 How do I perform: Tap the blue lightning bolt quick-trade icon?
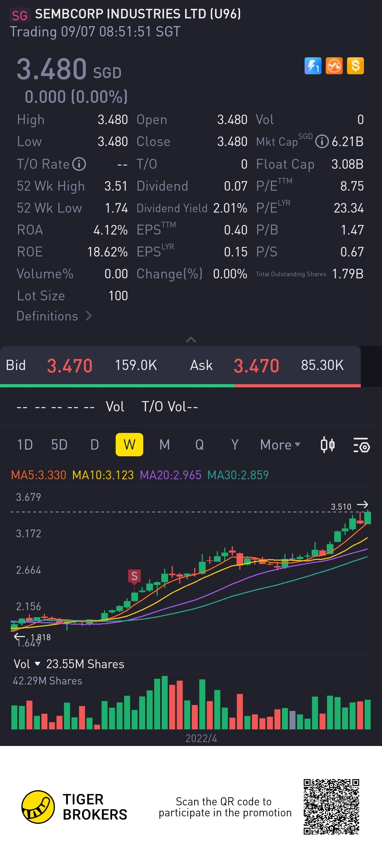tap(313, 66)
